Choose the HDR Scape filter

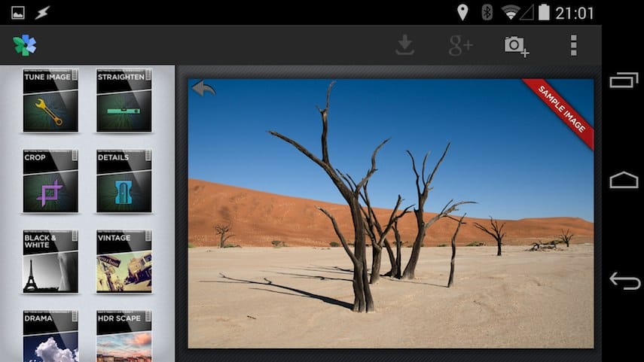tap(124, 336)
